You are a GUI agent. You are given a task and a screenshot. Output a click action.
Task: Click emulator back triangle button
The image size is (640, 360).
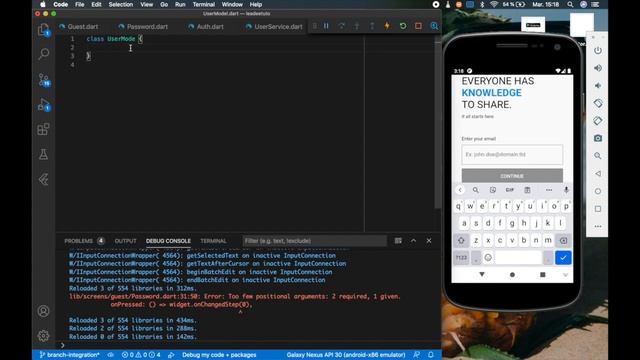pyautogui.click(x=598, y=173)
